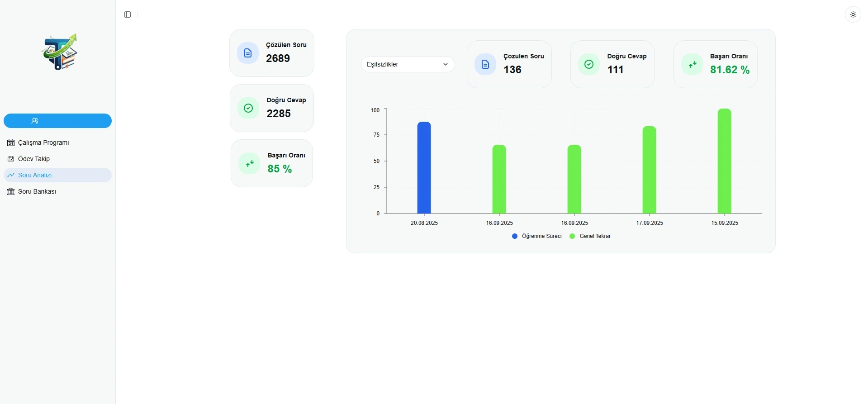The image size is (868, 404).
Task: Click the blue bar for 20.08.2025
Action: coord(424,168)
